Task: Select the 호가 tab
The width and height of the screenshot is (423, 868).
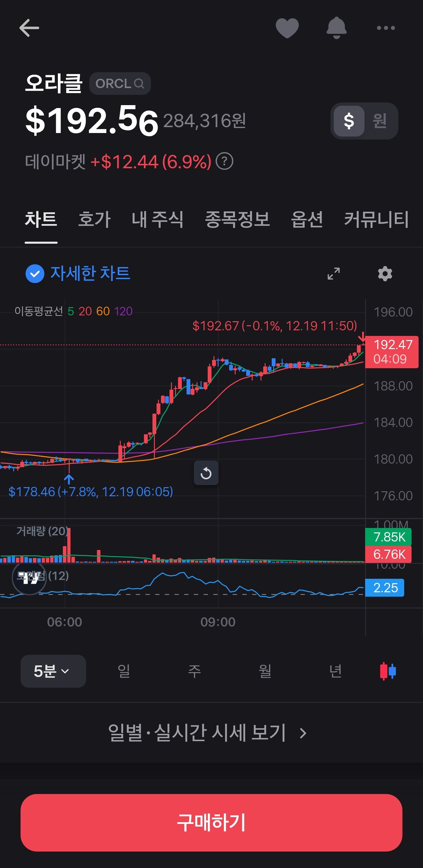Action: click(94, 219)
